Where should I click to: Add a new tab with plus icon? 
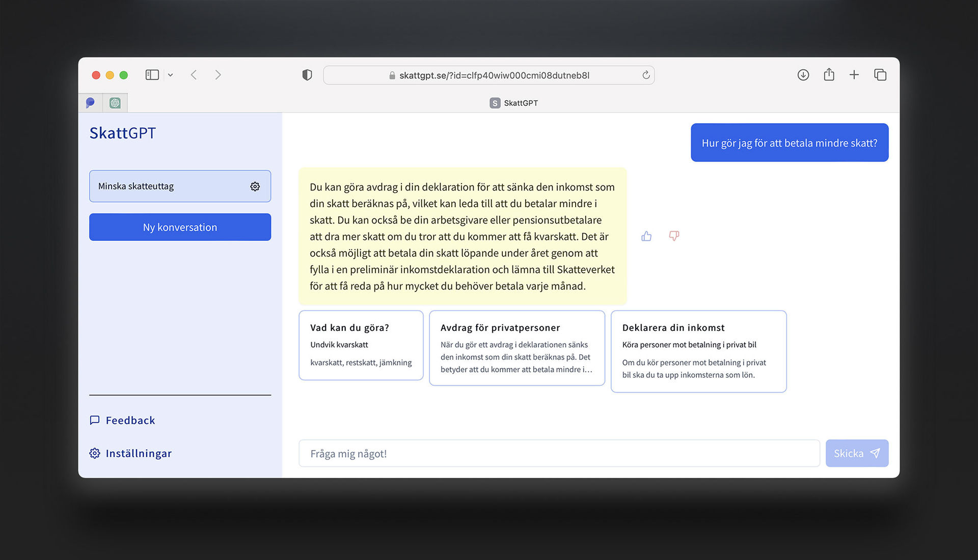click(x=854, y=75)
